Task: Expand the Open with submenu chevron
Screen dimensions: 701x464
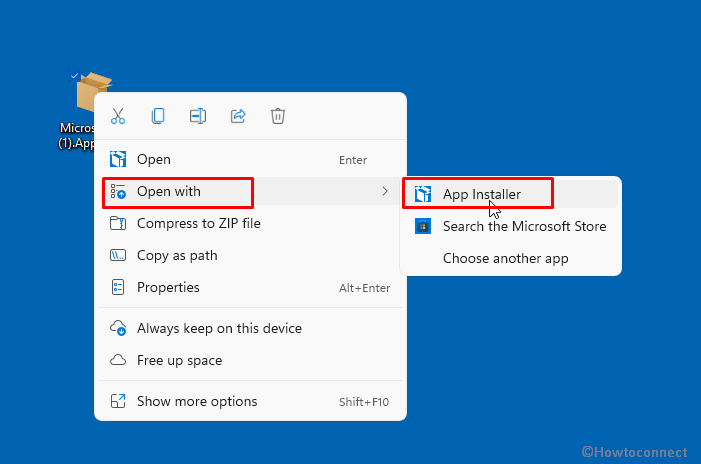Action: tap(385, 191)
